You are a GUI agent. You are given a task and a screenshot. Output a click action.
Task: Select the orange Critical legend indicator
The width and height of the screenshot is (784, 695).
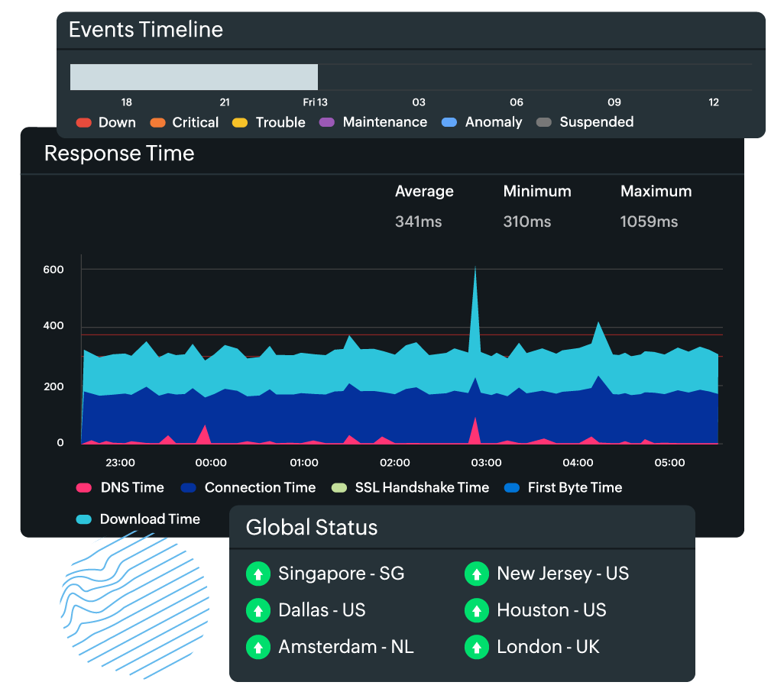(158, 122)
